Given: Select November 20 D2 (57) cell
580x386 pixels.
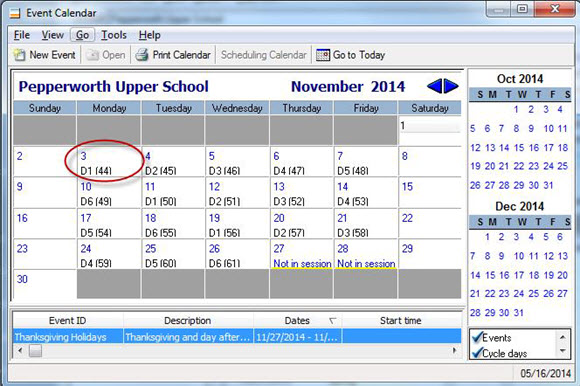Looking at the screenshot, I should 301,224.
